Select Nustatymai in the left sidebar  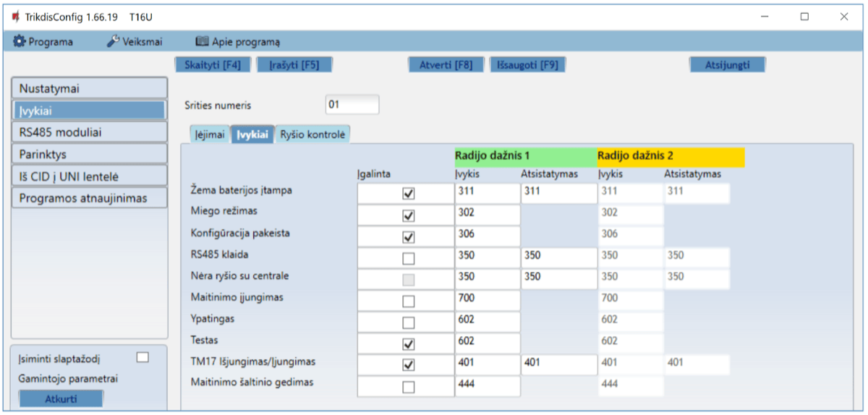pos(89,88)
